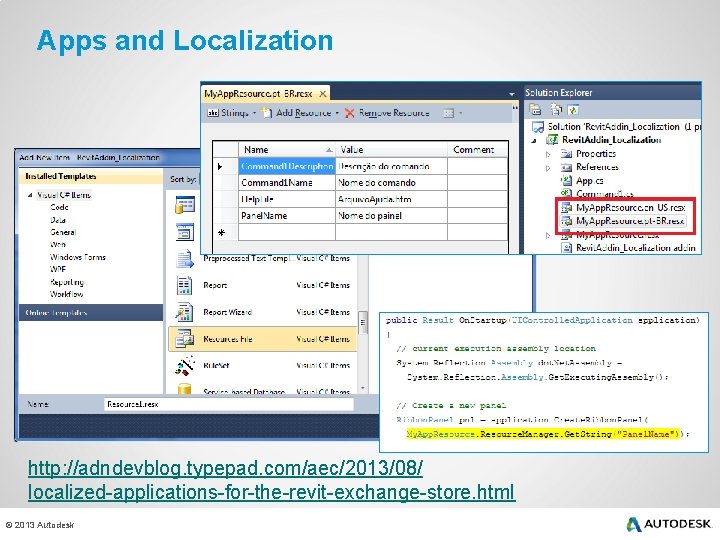Click the ArquivoAjuda.htm value cell
The height and width of the screenshot is (540, 720).
click(x=391, y=199)
